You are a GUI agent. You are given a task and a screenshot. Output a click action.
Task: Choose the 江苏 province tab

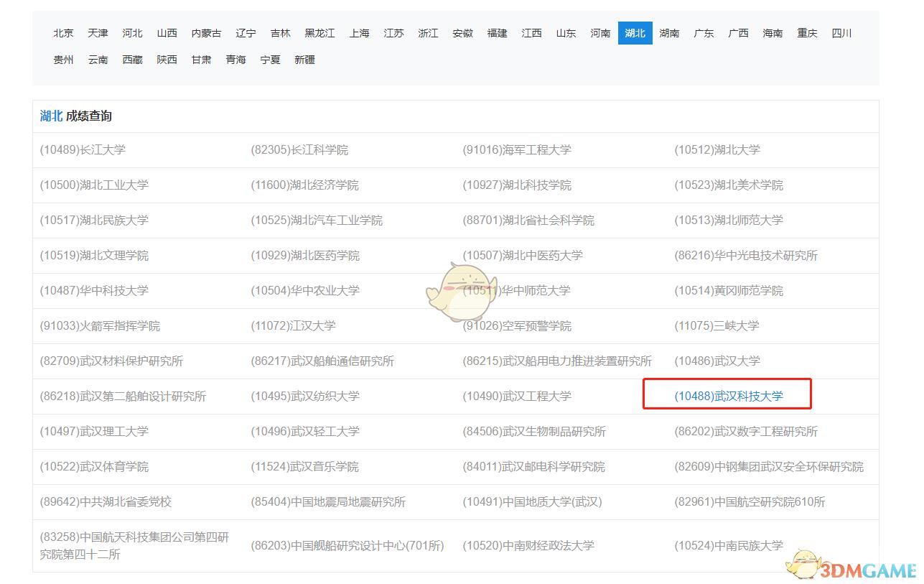(x=394, y=33)
